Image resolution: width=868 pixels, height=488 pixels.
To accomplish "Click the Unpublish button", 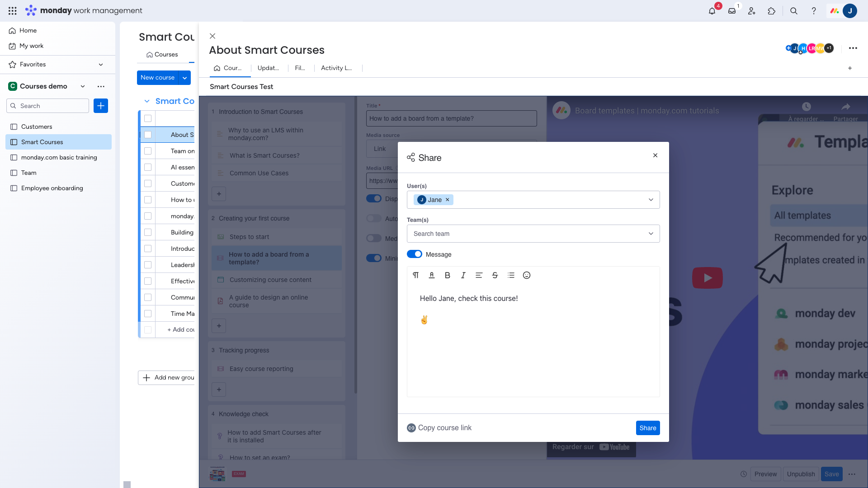I will (x=801, y=474).
